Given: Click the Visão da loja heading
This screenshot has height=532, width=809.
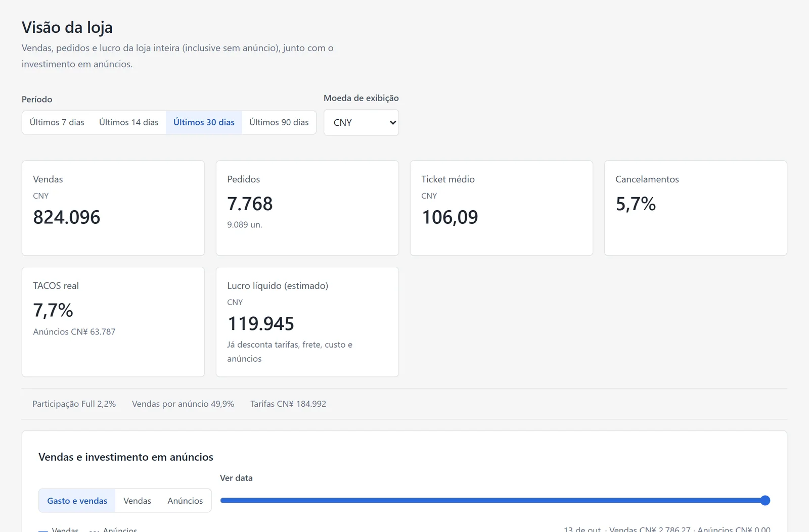Looking at the screenshot, I should click(x=67, y=27).
